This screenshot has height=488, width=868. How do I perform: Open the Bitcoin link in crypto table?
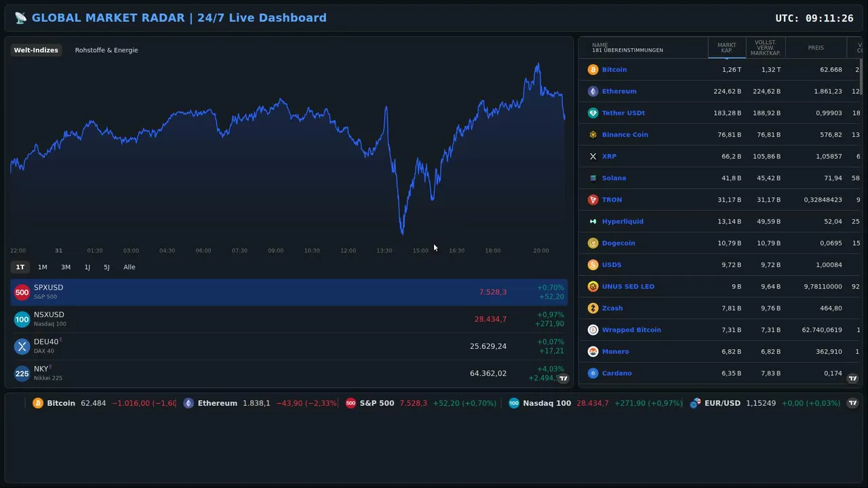point(614,70)
